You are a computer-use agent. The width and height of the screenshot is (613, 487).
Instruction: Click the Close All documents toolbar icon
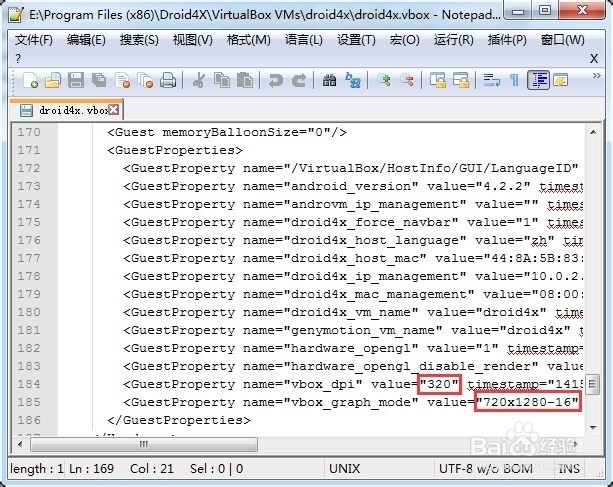[x=145, y=81]
